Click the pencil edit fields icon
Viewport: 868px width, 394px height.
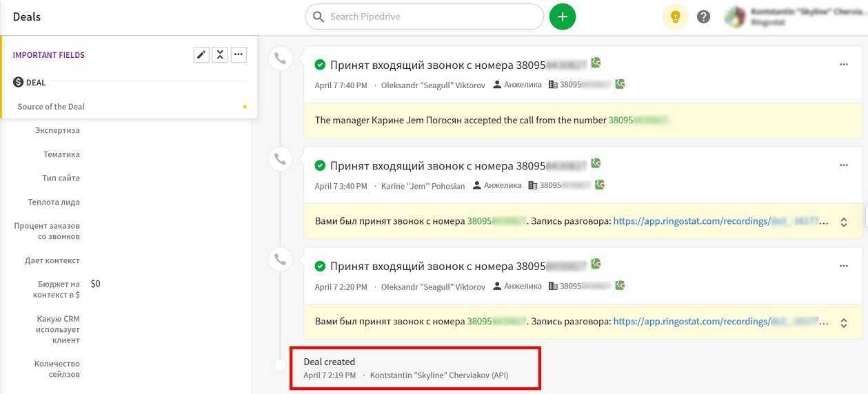point(201,55)
